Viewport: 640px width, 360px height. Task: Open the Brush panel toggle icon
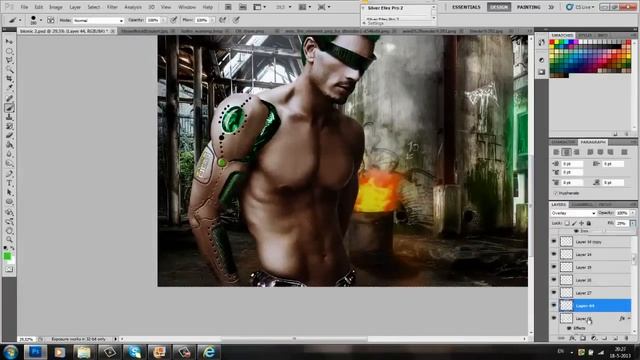[x=51, y=20]
